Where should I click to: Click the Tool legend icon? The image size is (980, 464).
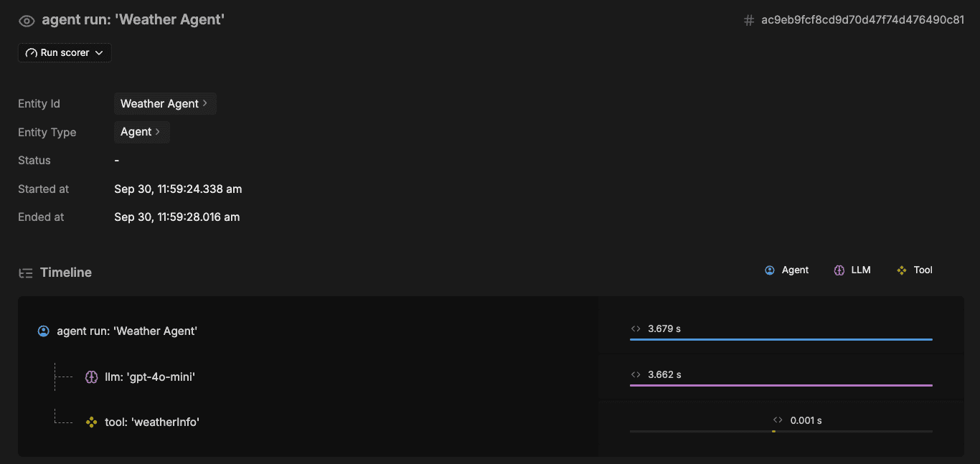pyautogui.click(x=902, y=270)
